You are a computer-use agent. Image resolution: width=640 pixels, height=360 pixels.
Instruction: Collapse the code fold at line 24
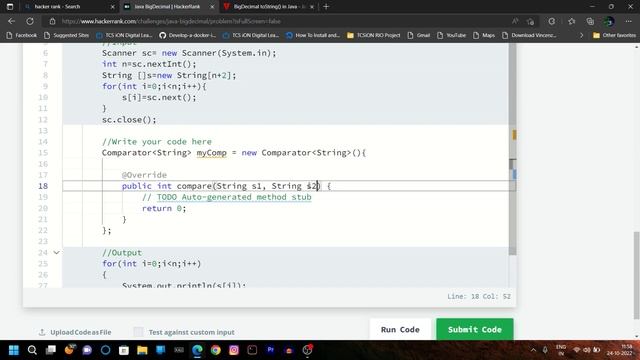[56, 253]
